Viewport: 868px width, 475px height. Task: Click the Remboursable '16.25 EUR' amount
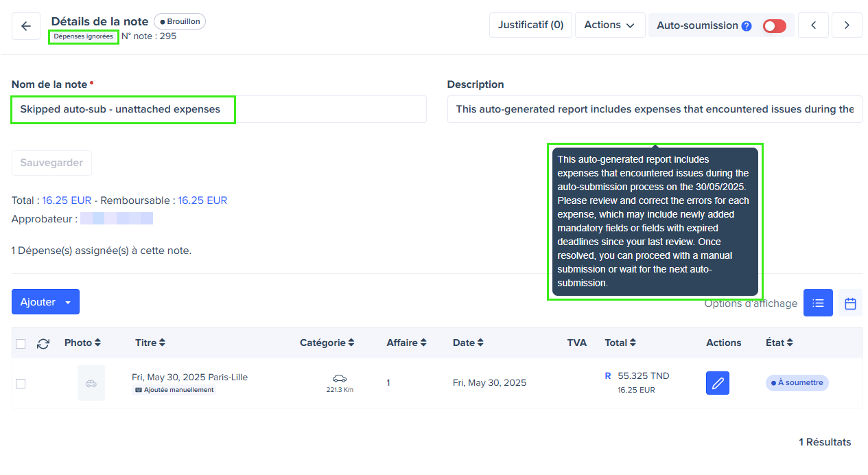[202, 200]
